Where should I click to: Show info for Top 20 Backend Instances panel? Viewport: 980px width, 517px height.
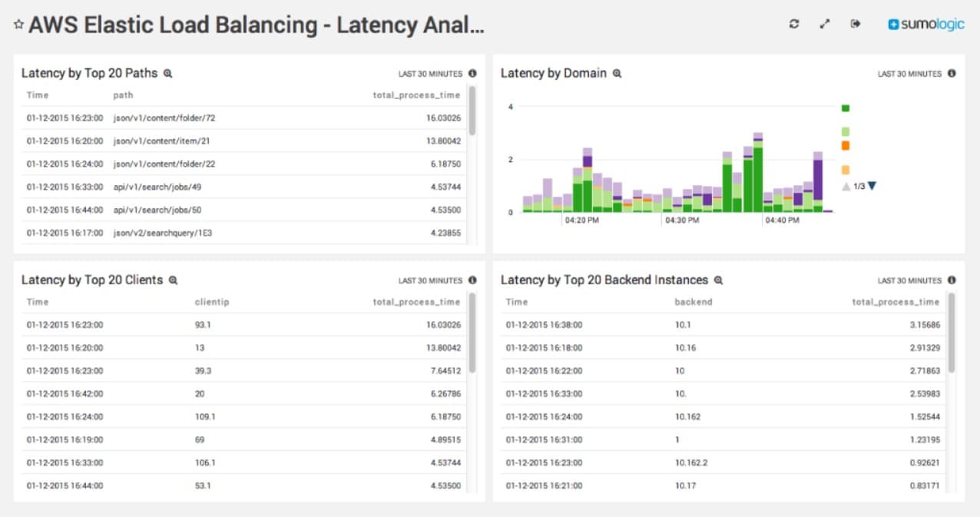[952, 280]
